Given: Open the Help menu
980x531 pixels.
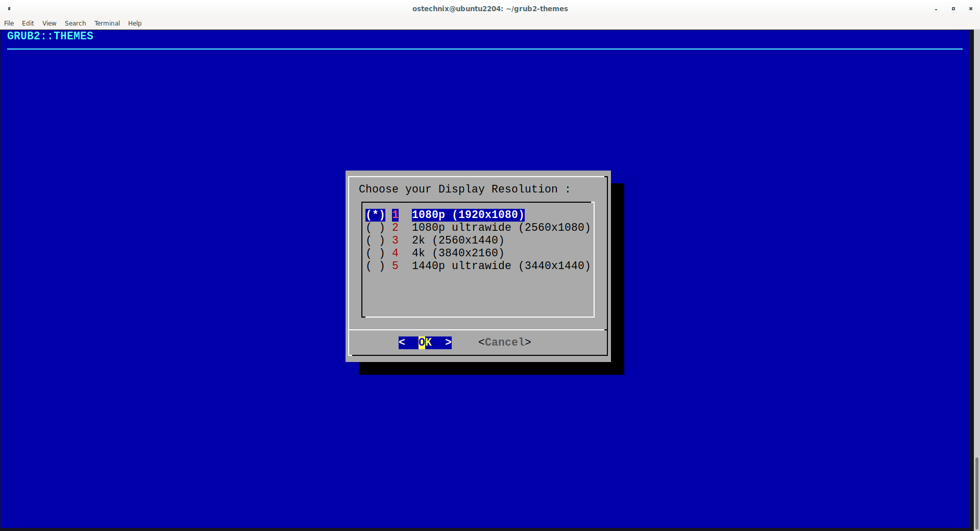Looking at the screenshot, I should (134, 23).
